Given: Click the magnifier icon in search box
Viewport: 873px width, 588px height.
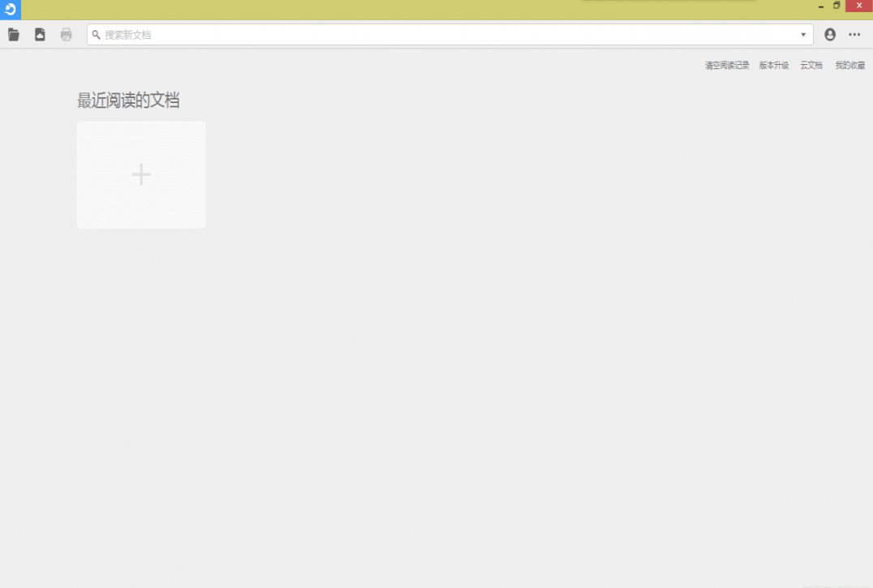Looking at the screenshot, I should (x=97, y=35).
